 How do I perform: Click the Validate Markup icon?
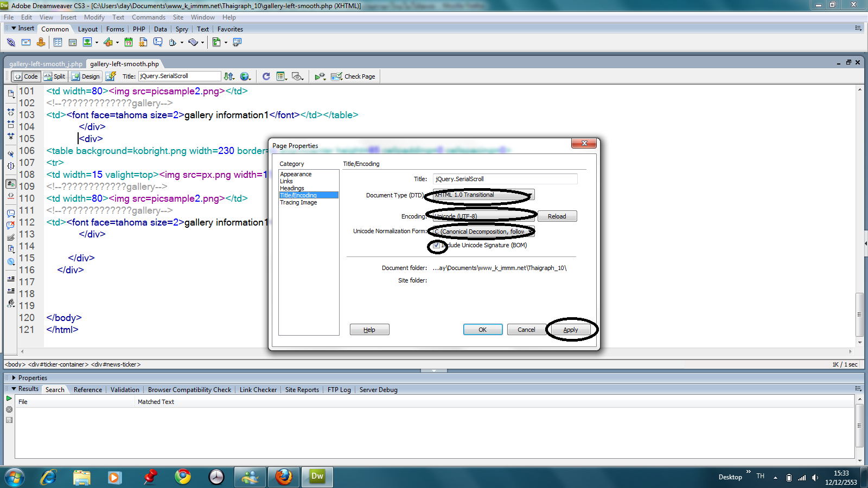[x=320, y=76]
